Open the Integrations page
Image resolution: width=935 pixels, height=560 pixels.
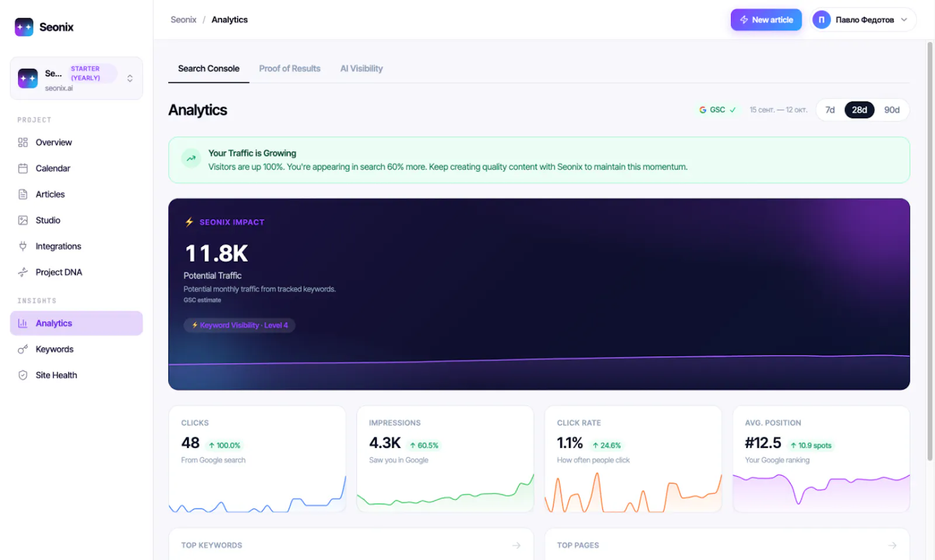[76, 246]
